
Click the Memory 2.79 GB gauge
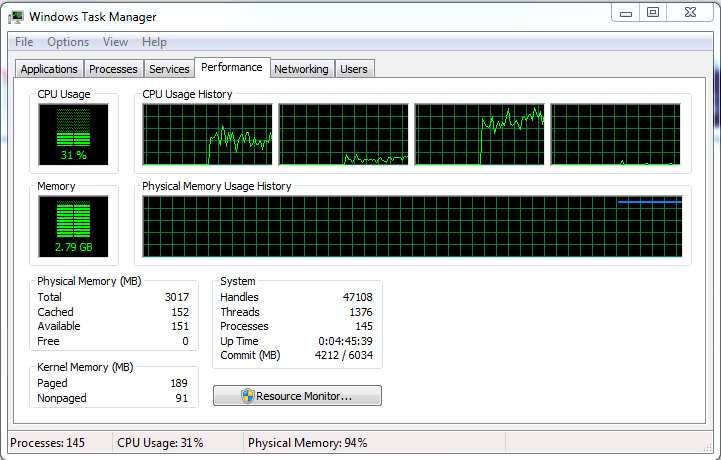pyautogui.click(x=74, y=226)
